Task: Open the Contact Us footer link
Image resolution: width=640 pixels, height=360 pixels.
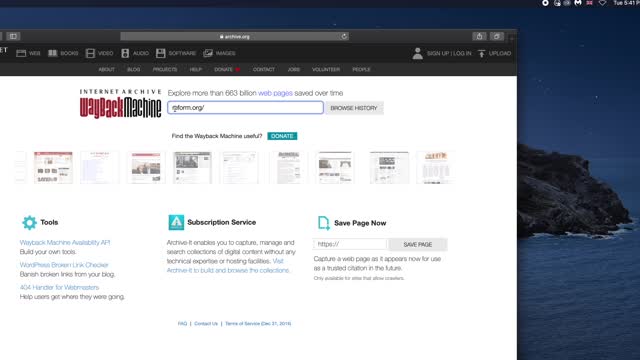Action: (x=206, y=324)
